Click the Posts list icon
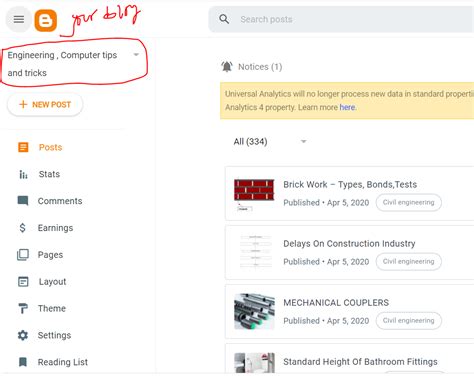 [x=23, y=147]
